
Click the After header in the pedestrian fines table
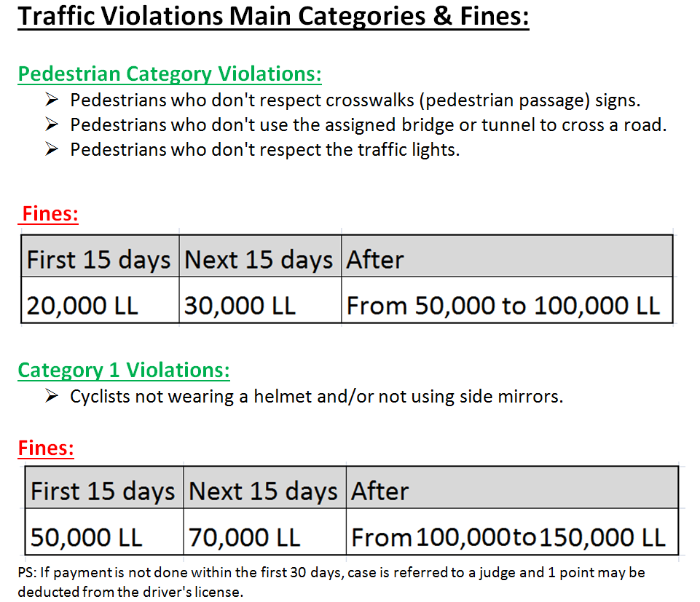click(376, 259)
